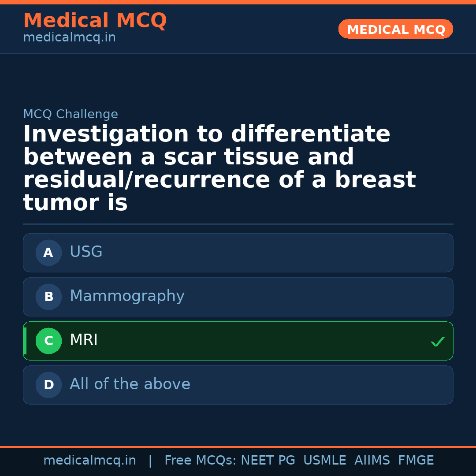Click the circle D option badge
Screen dimensions: 476x476
click(48, 385)
